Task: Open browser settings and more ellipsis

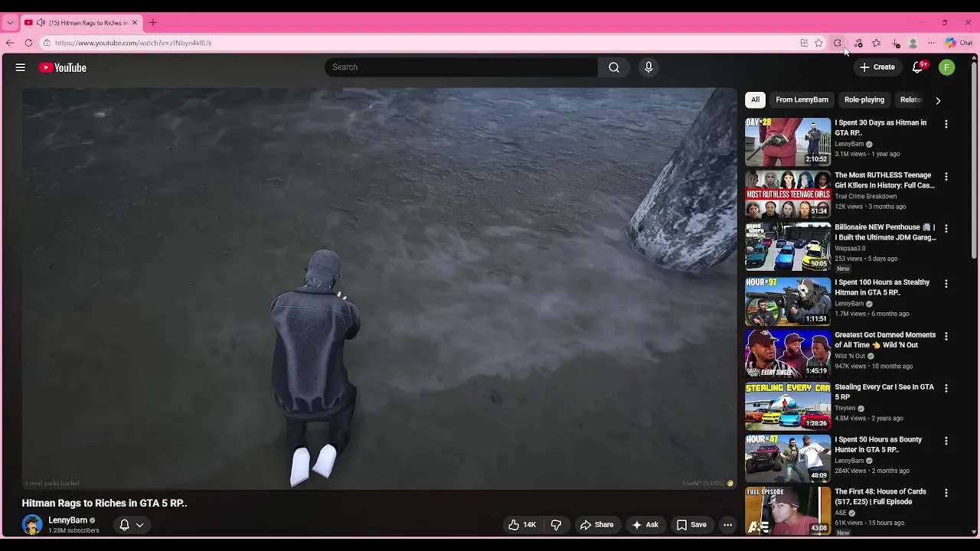Action: (x=931, y=43)
